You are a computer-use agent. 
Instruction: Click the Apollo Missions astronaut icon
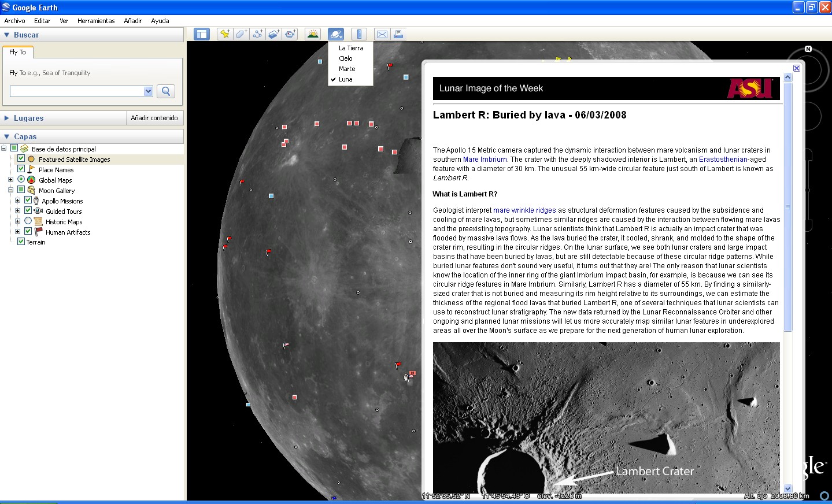pyautogui.click(x=36, y=201)
